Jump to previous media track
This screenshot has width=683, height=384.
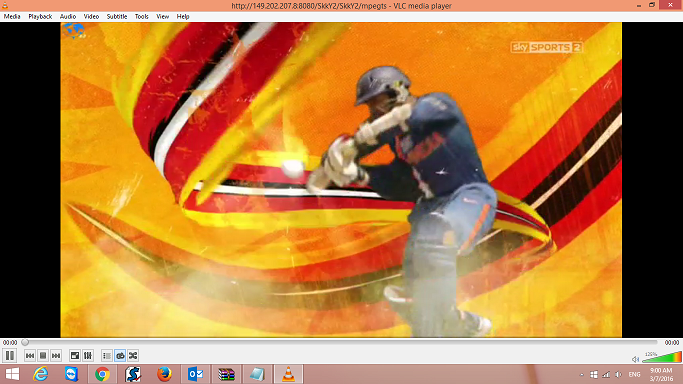[x=30, y=356]
